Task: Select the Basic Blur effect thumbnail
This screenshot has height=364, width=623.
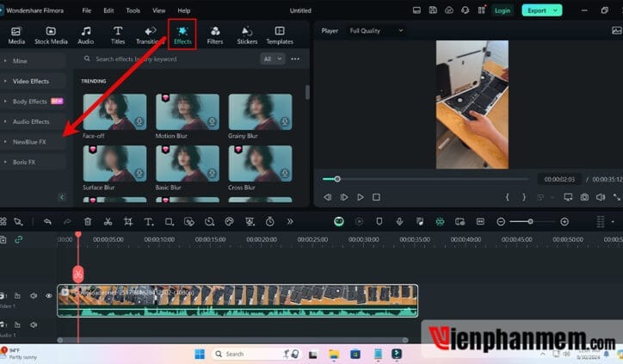Action: click(x=187, y=163)
